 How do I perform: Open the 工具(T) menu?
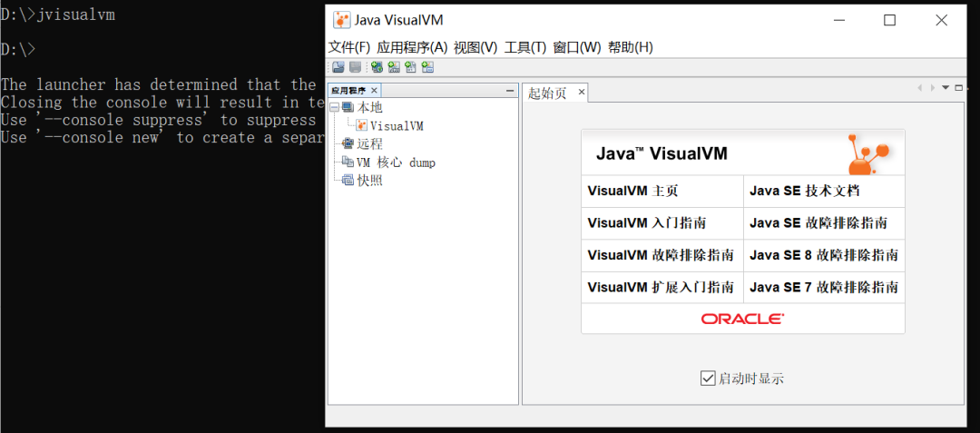tap(525, 47)
